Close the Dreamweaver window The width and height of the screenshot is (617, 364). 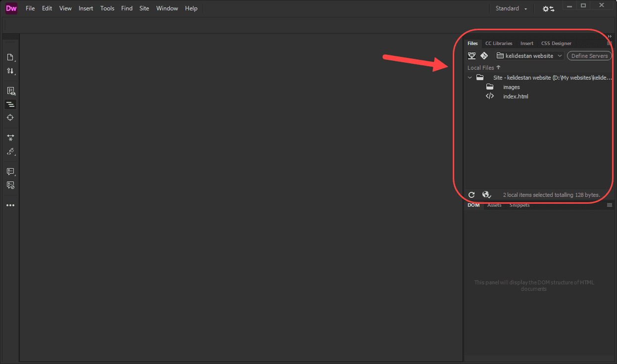pos(602,5)
